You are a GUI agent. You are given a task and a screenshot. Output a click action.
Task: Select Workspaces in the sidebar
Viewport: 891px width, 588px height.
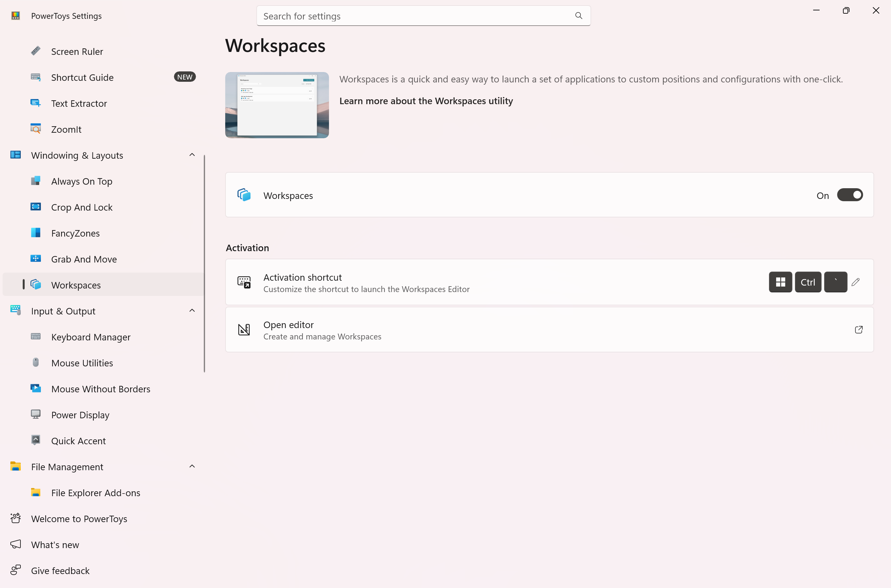(103, 285)
